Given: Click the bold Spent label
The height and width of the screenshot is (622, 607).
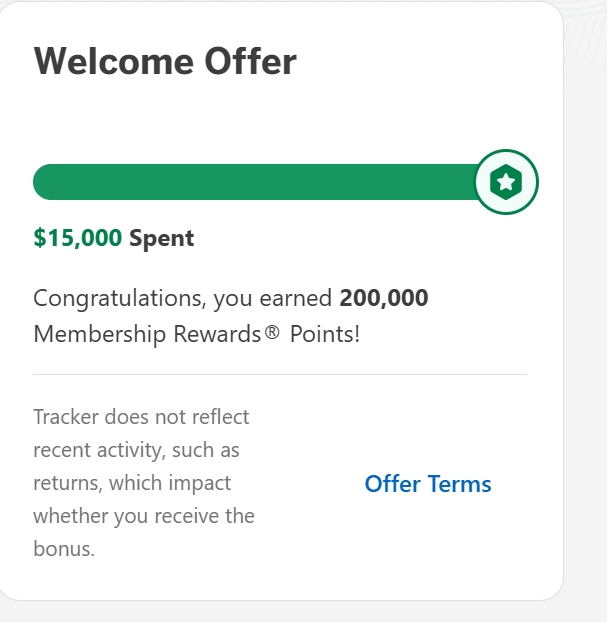Looking at the screenshot, I should click(x=161, y=238).
